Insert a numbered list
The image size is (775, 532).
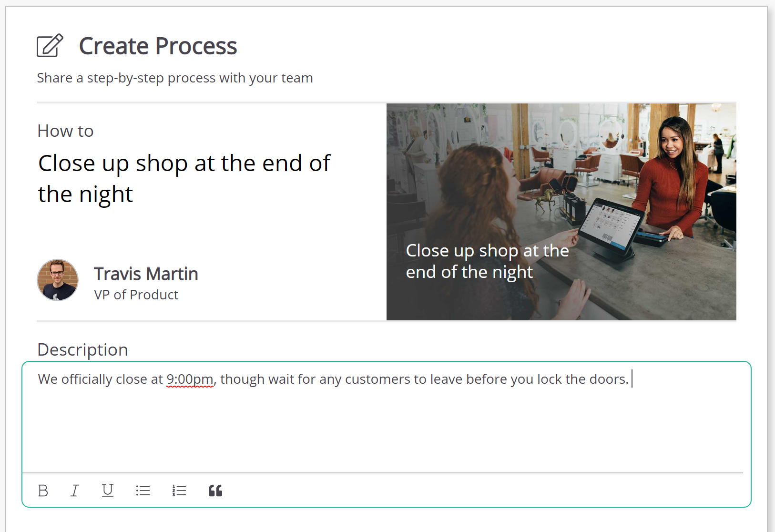179,491
